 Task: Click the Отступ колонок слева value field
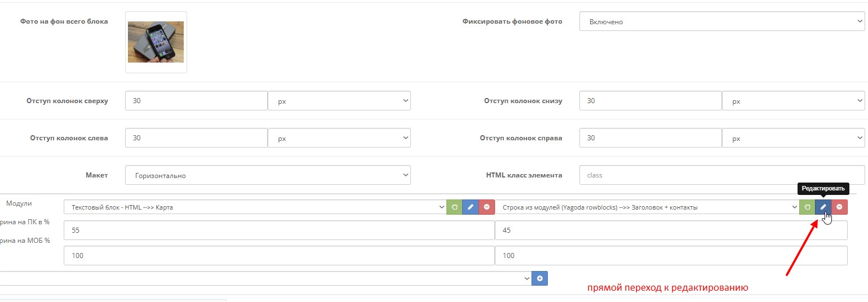click(x=196, y=138)
